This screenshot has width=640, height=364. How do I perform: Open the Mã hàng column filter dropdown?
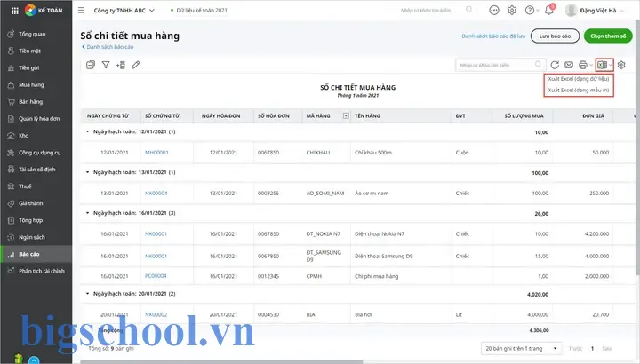[x=346, y=115]
